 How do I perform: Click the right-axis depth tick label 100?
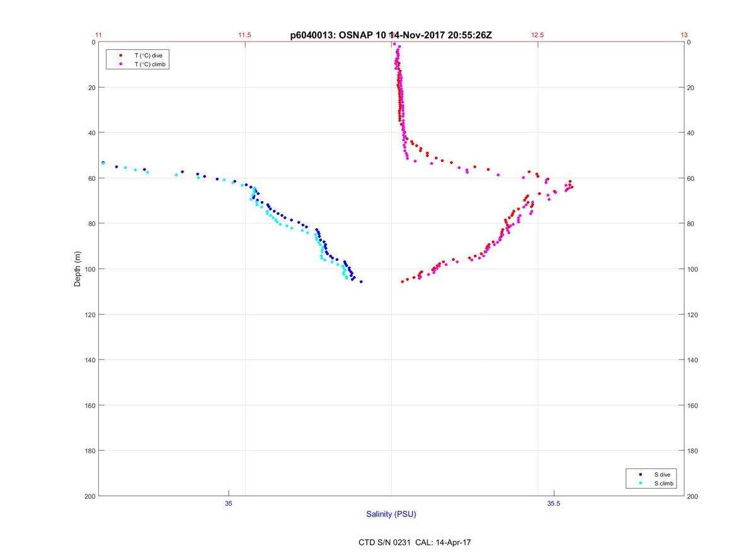pyautogui.click(x=693, y=269)
